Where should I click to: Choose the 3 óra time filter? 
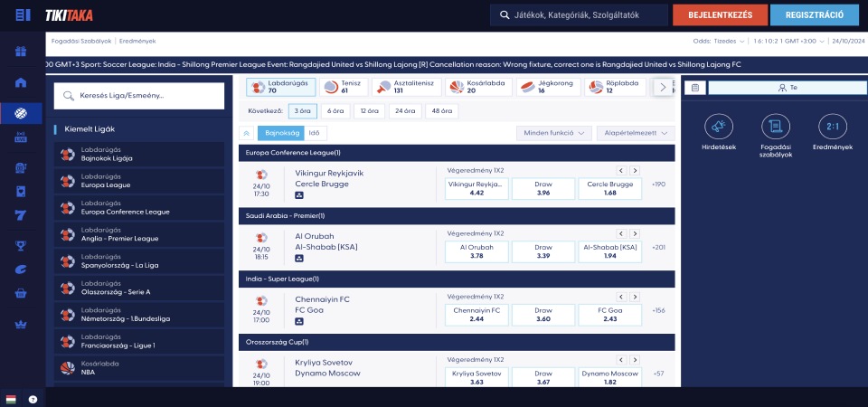click(302, 110)
